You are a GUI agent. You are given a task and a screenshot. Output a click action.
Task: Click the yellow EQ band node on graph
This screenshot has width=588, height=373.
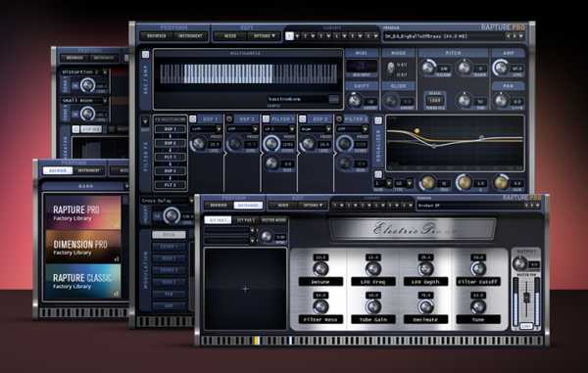416,131
